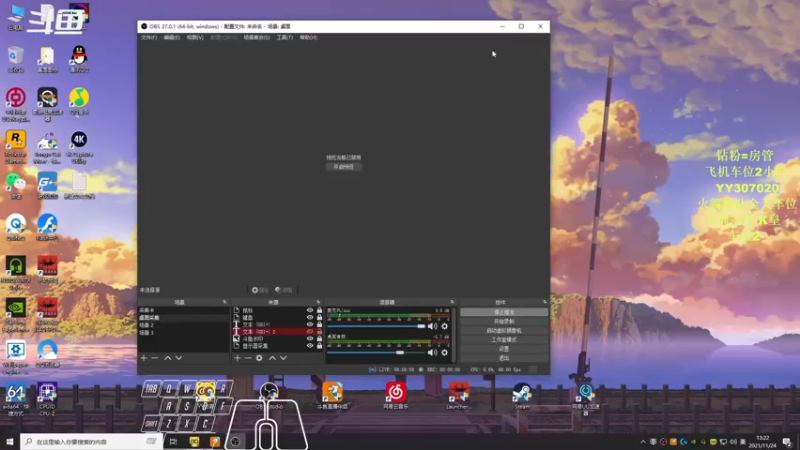This screenshot has width=800, height=450.
Task: Open Rockstar Games Launcher desktop icon
Action: [x=16, y=147]
